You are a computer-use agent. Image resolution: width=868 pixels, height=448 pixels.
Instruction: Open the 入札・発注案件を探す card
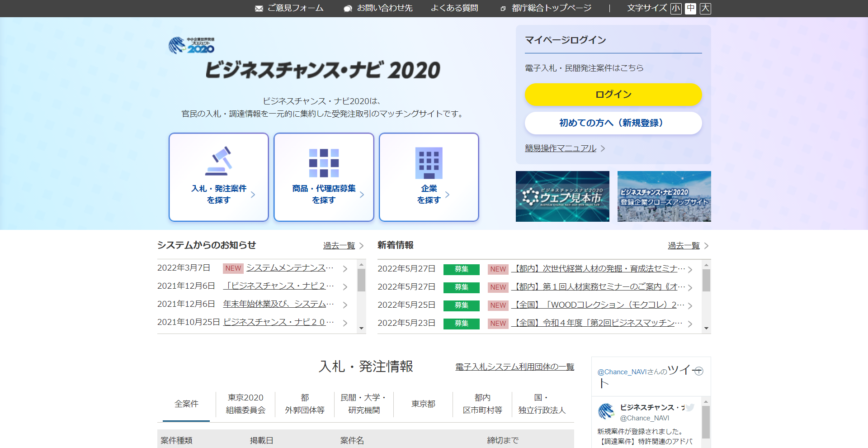coord(219,177)
